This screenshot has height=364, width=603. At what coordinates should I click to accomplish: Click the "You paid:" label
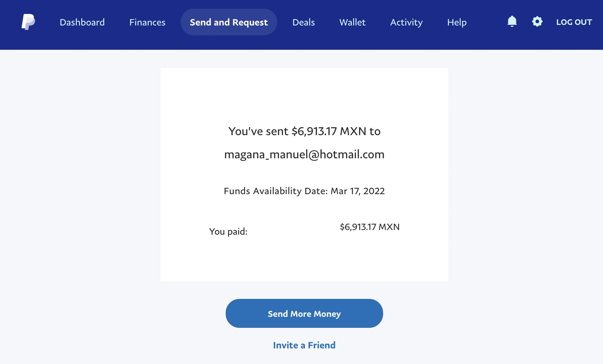click(x=228, y=231)
